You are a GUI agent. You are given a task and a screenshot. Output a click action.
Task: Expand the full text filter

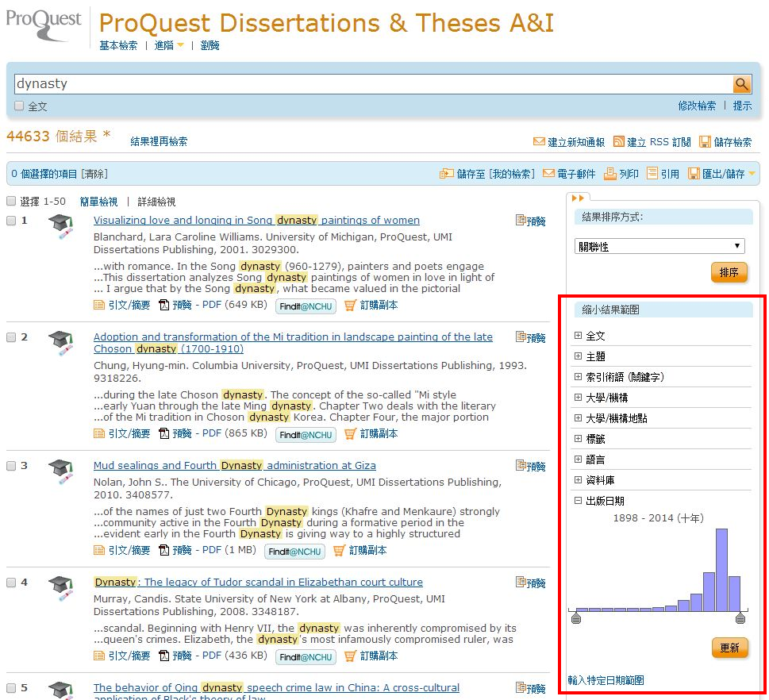(578, 336)
